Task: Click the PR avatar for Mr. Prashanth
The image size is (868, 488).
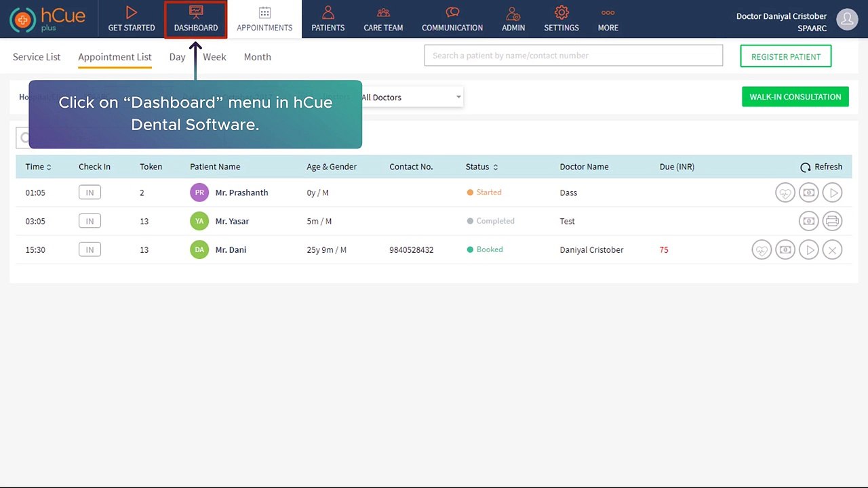Action: (x=199, y=192)
